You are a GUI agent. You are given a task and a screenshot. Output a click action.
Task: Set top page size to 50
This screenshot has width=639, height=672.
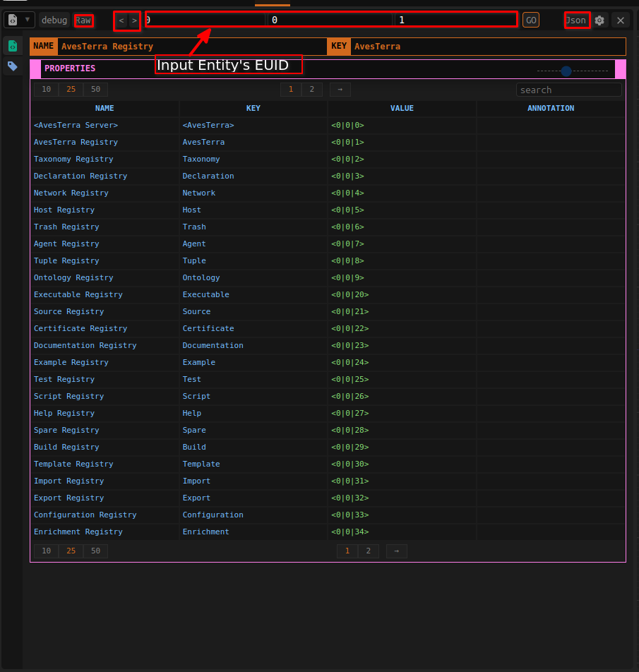(x=95, y=89)
